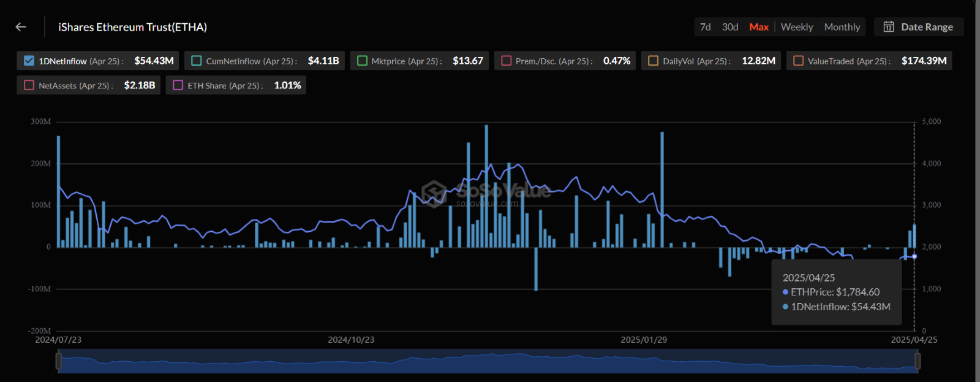The width and height of the screenshot is (980, 382).
Task: Click the -100M left axis label
Action: pos(39,289)
